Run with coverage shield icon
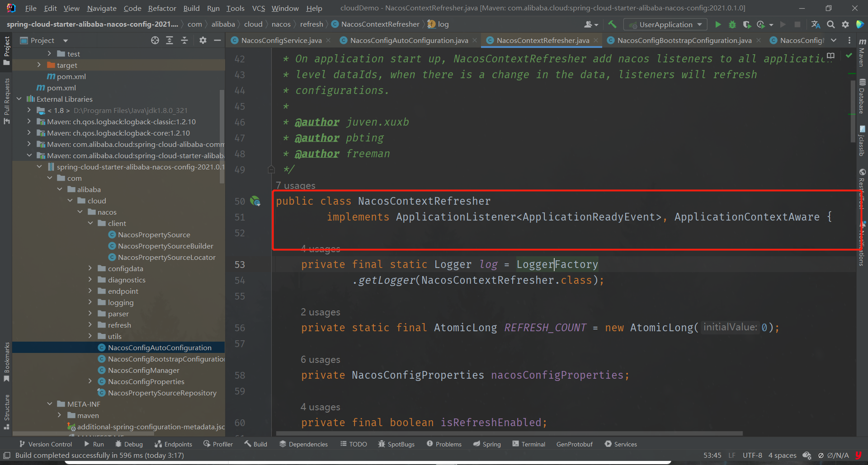This screenshot has height=465, width=868. [x=747, y=24]
